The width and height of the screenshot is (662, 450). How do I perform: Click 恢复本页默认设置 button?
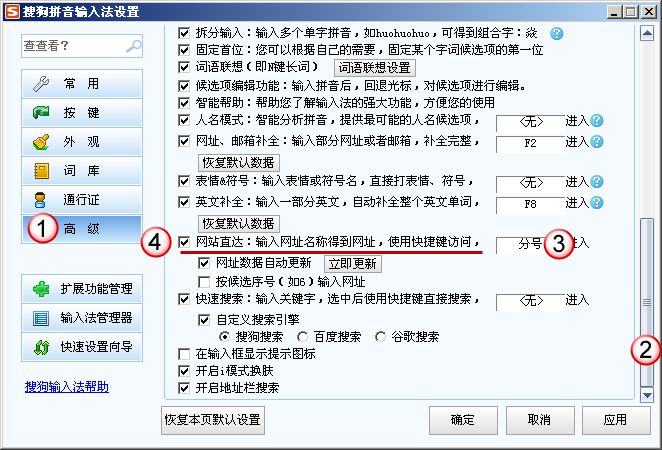pos(213,420)
